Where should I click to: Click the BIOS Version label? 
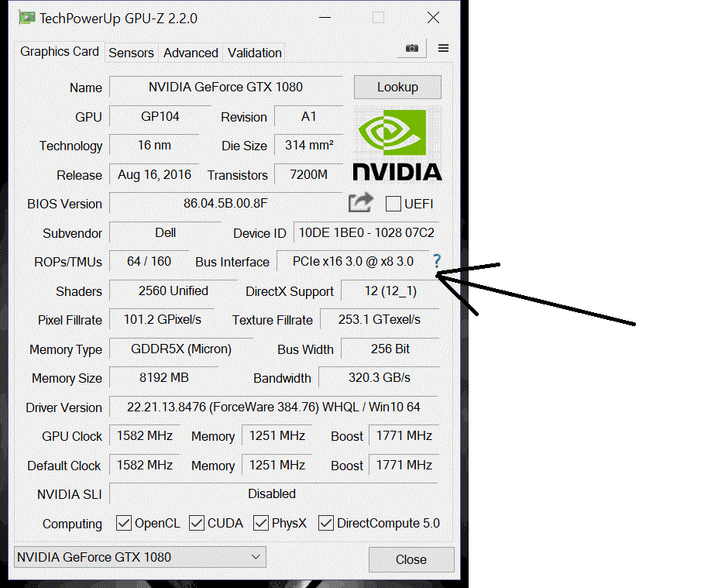64,204
